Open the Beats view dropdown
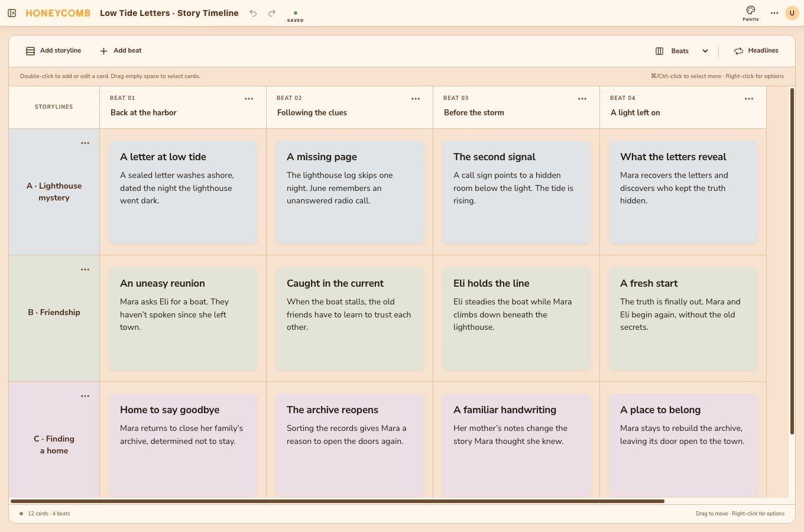Image resolution: width=804 pixels, height=532 pixels. (682, 51)
